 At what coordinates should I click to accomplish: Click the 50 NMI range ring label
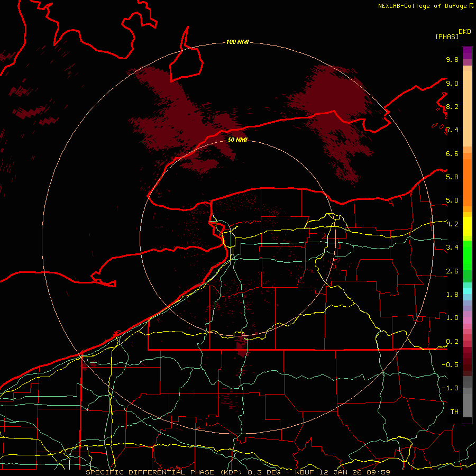tap(237, 140)
